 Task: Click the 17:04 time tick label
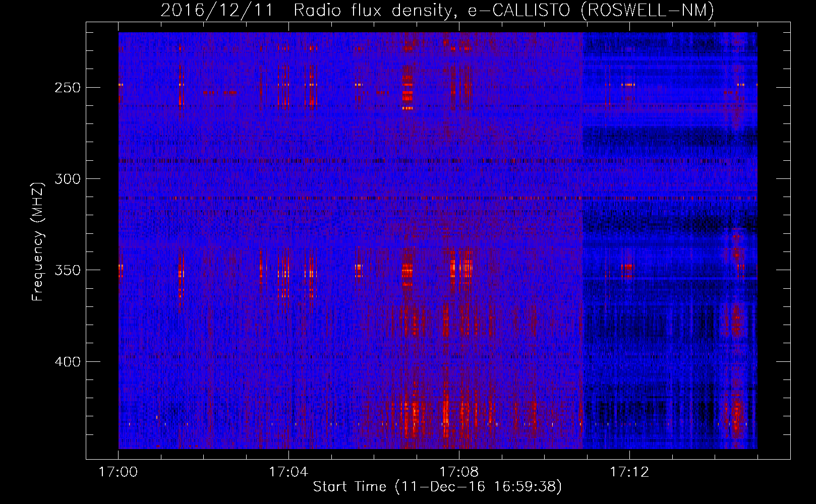(288, 472)
